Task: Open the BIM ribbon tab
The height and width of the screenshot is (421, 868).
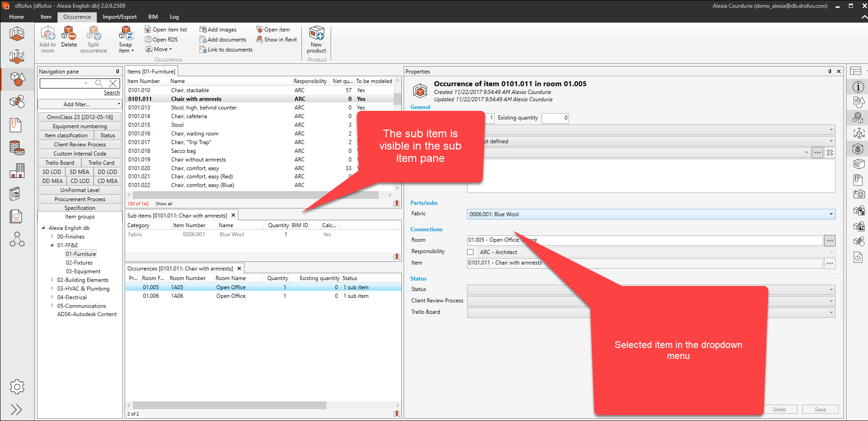Action: 153,17
